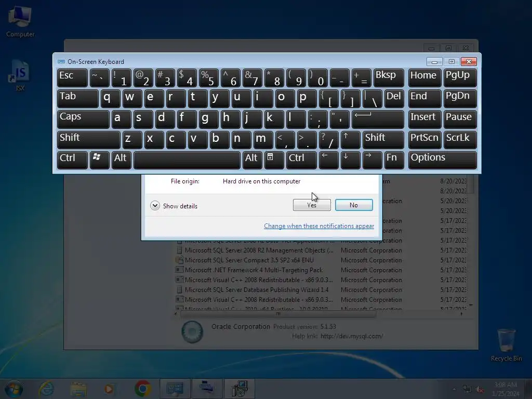Click the tilde backtick key

point(99,78)
